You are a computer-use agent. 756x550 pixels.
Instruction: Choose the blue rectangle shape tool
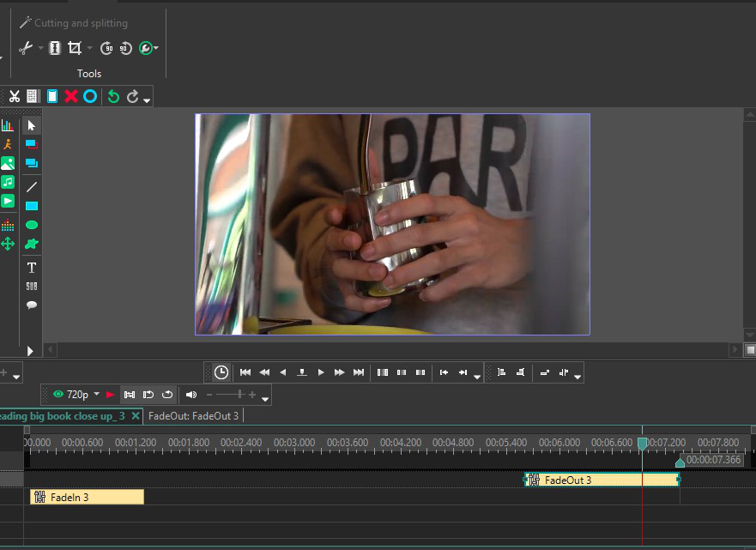32,206
